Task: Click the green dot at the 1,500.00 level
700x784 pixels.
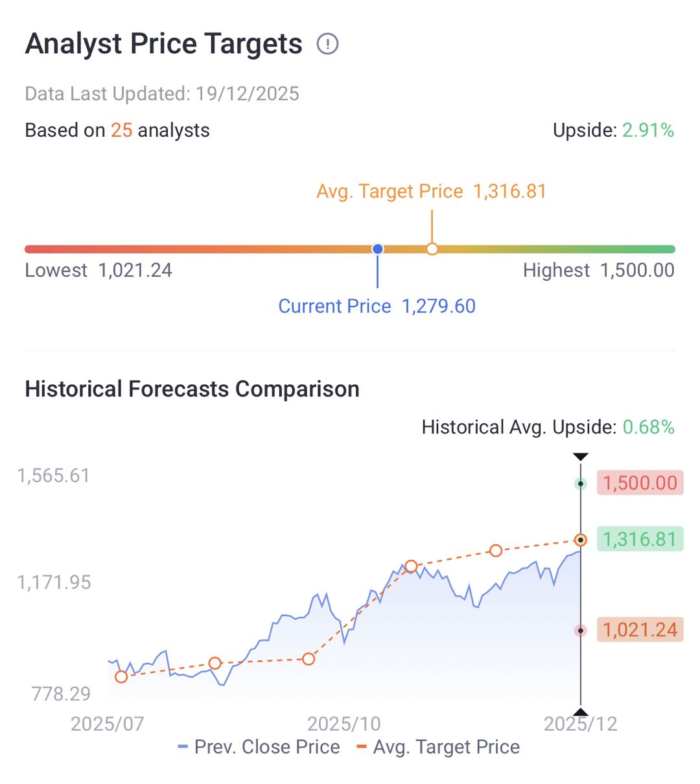Action: coord(581,483)
